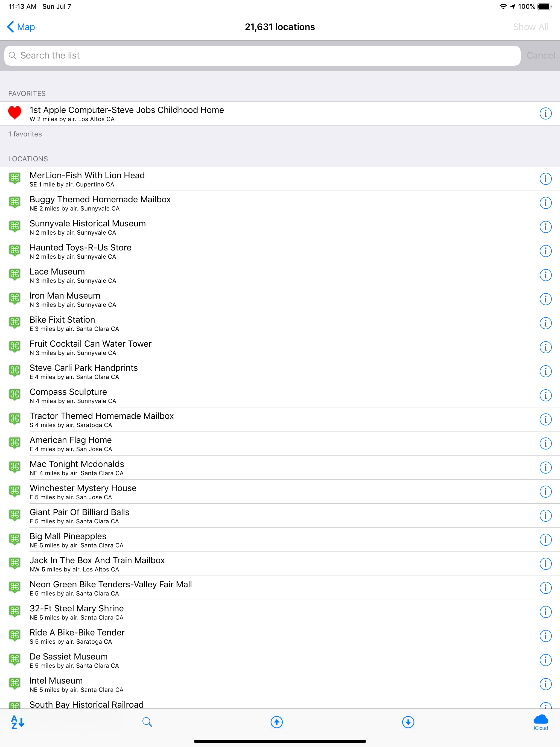The height and width of the screenshot is (747, 560).
Task: Go back to Map
Action: click(x=21, y=27)
